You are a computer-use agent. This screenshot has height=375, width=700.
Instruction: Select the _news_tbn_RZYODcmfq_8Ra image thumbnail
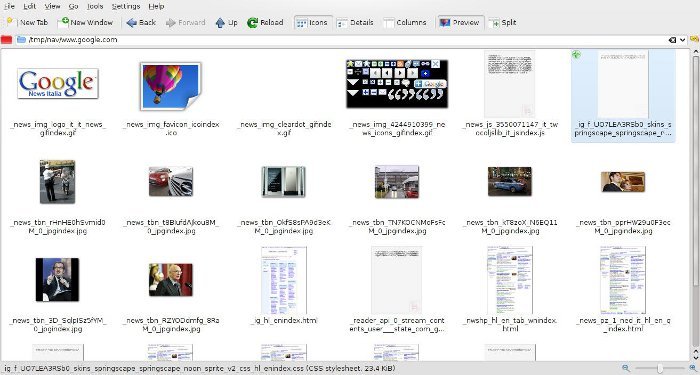coord(171,279)
